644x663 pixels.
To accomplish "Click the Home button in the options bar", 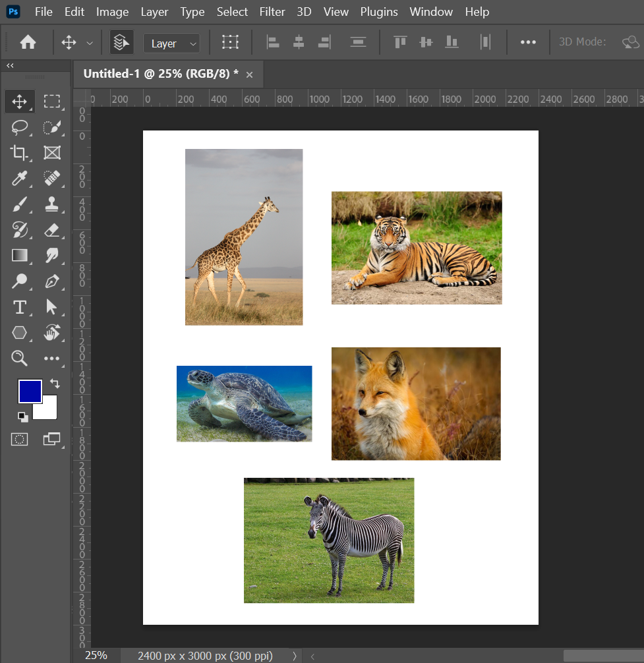I will (28, 43).
